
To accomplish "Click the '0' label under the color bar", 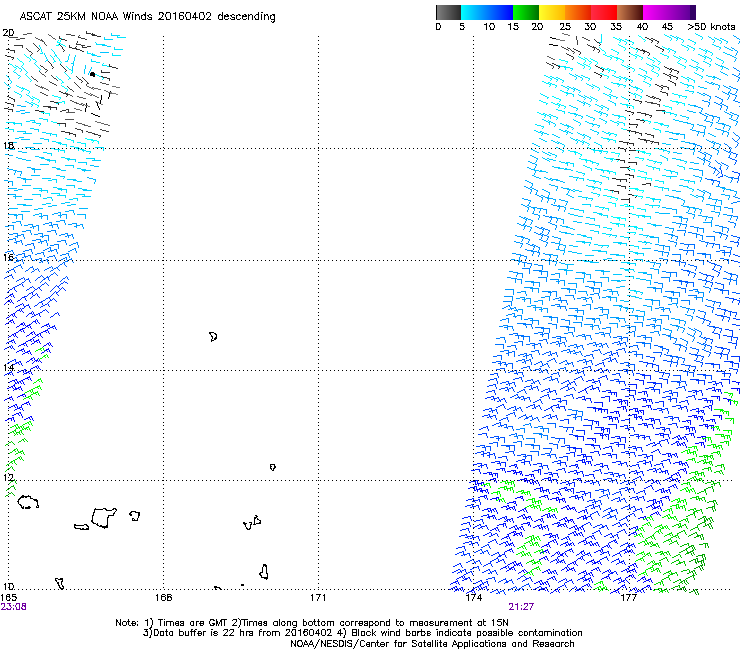I will coord(438,27).
